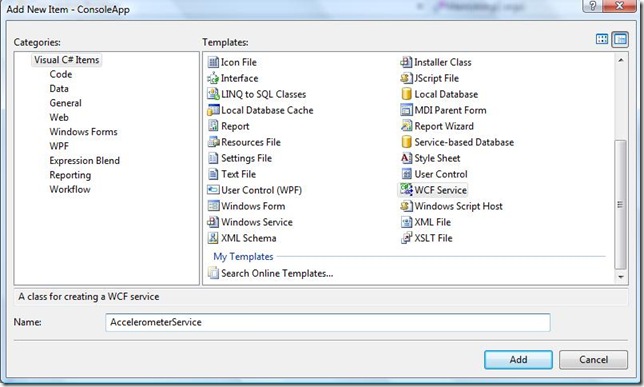Select the Report Wizard icon
The image size is (644, 387).
[406, 126]
